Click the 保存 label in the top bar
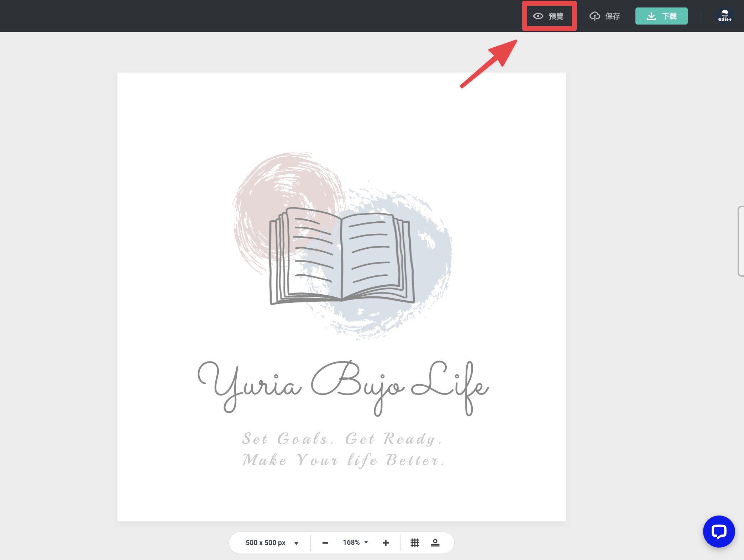 click(613, 16)
